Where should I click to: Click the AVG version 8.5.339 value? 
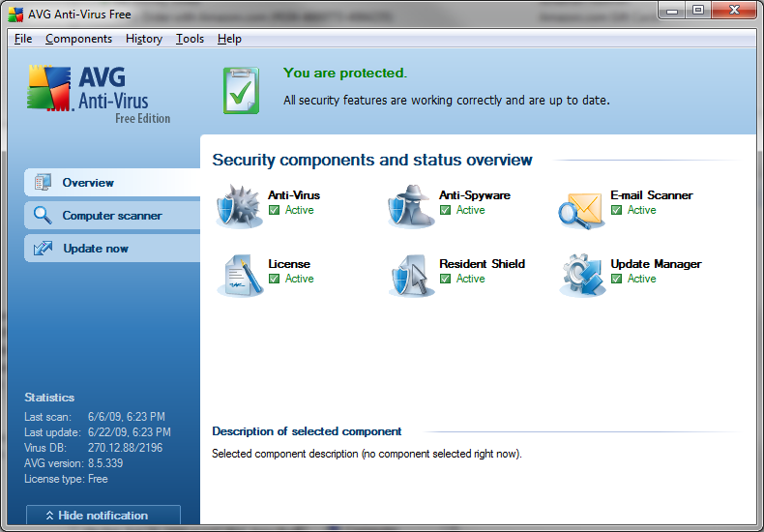click(x=105, y=462)
